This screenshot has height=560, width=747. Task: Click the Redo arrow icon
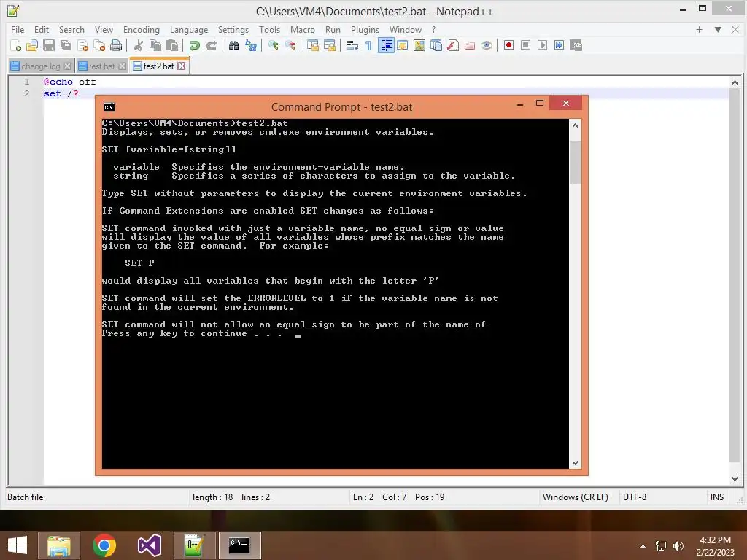[x=212, y=45]
